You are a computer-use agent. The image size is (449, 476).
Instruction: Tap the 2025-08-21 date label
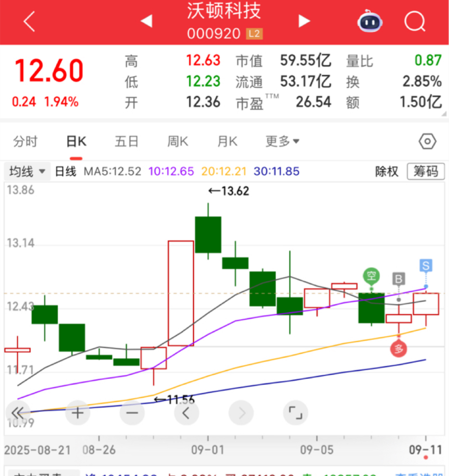[x=37, y=450]
